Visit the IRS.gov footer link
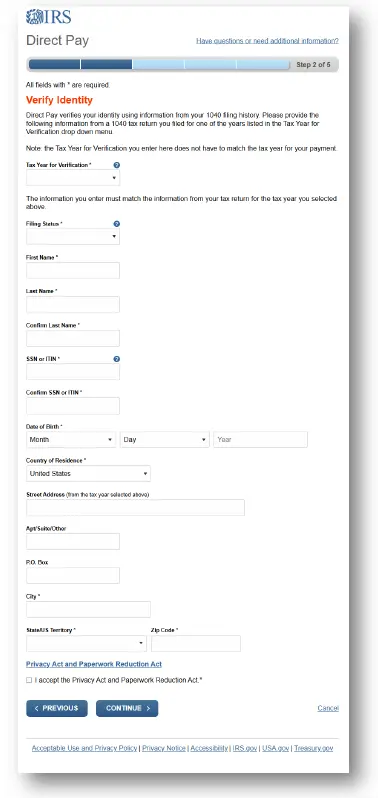Image resolution: width=378 pixels, height=798 pixels. click(245, 749)
